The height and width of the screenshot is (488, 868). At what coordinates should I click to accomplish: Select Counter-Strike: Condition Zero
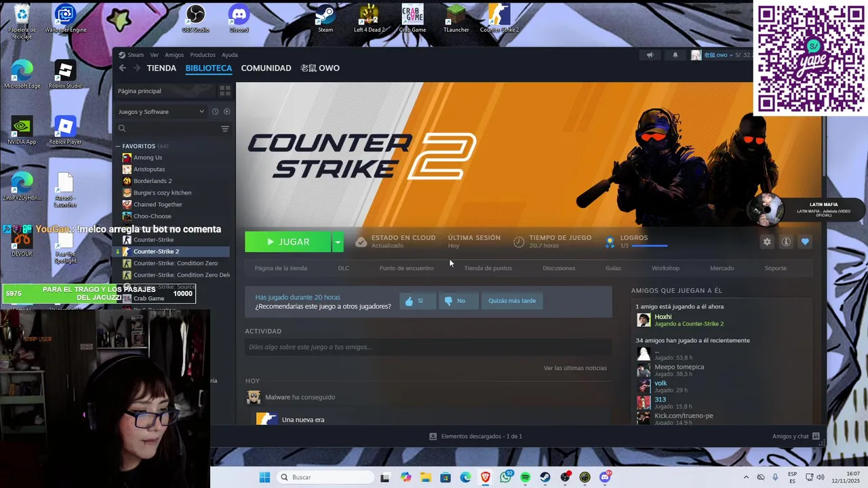pyautogui.click(x=175, y=263)
